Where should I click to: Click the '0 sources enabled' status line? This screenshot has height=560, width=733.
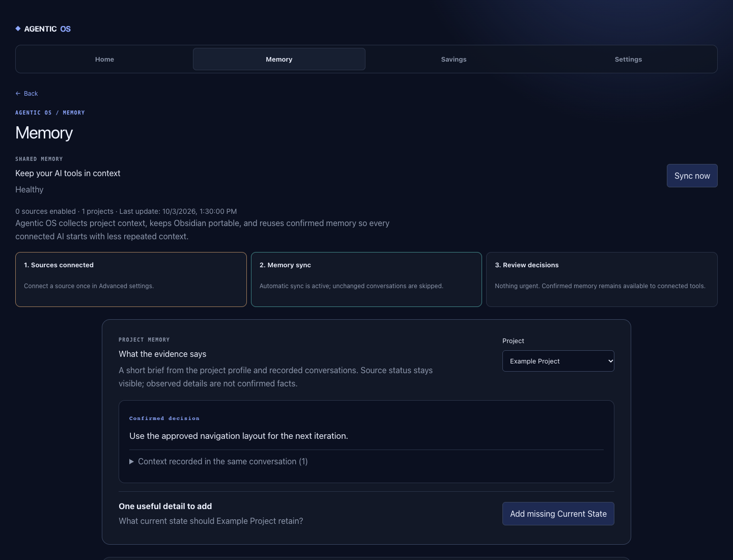(126, 211)
